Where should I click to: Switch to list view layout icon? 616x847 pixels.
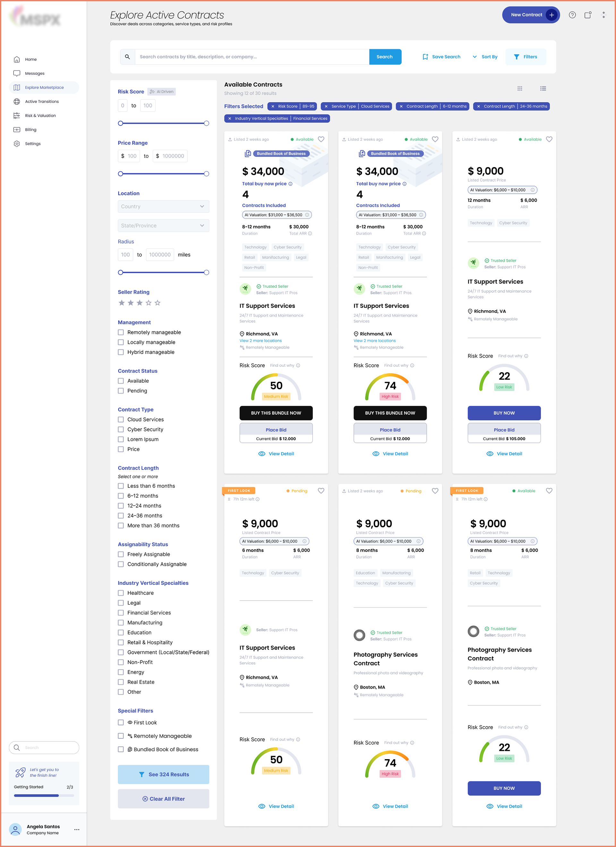[543, 89]
